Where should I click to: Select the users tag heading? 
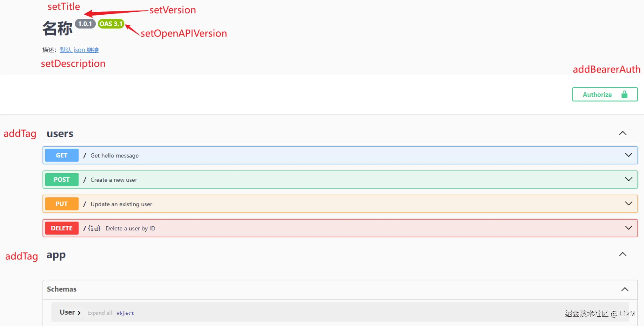[x=60, y=134]
